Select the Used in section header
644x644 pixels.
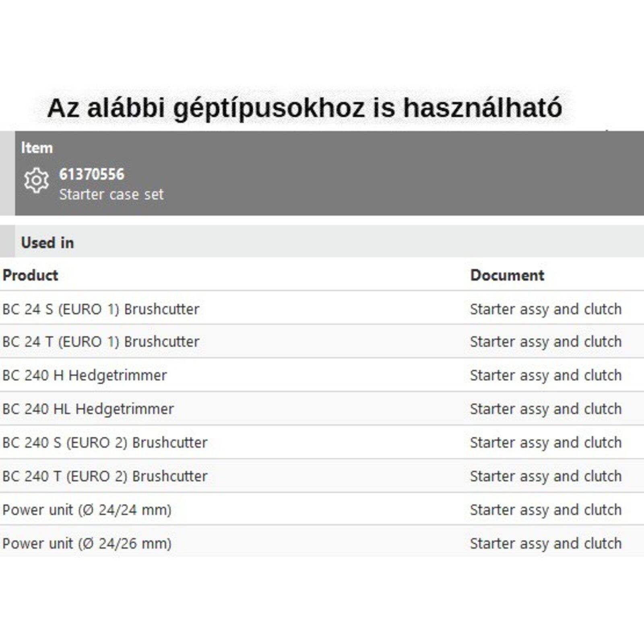(x=47, y=243)
